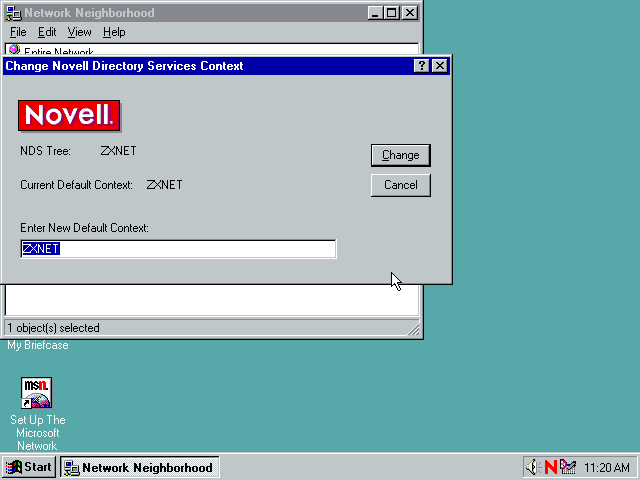The height and width of the screenshot is (480, 640).
Task: Click the Current Default Context value ZXNET
Action: 164,185
